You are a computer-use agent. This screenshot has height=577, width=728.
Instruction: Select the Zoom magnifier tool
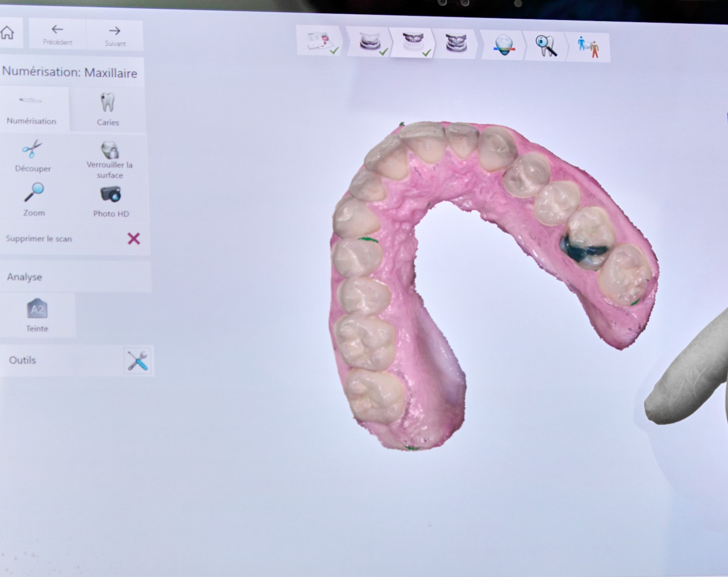34,200
